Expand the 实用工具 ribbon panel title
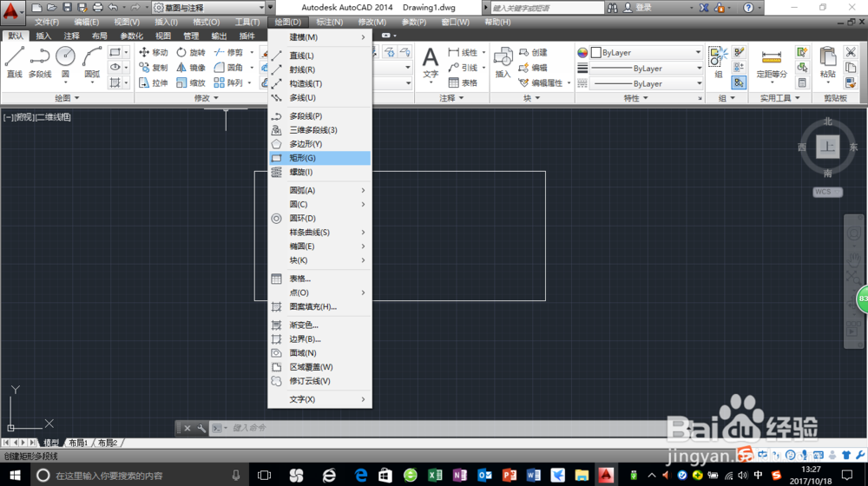This screenshot has height=486, width=868. point(779,98)
